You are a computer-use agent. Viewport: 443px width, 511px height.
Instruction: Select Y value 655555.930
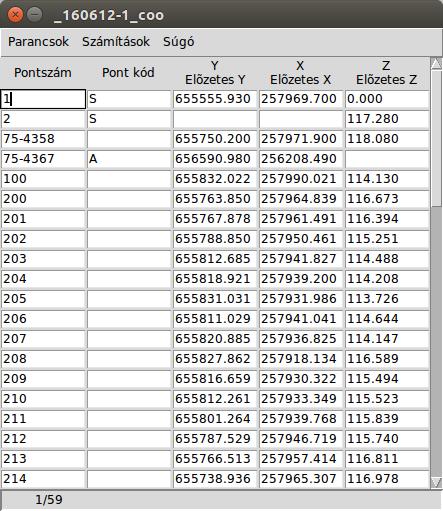[x=215, y=99]
